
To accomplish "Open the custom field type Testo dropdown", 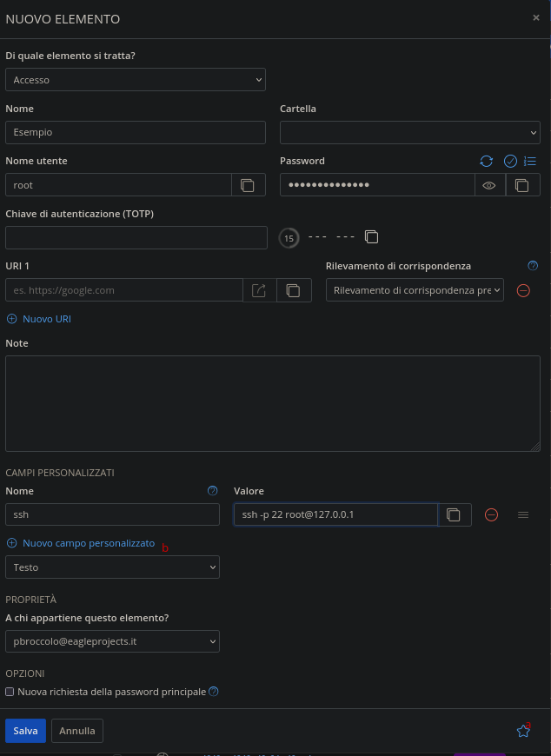I will [x=112, y=567].
